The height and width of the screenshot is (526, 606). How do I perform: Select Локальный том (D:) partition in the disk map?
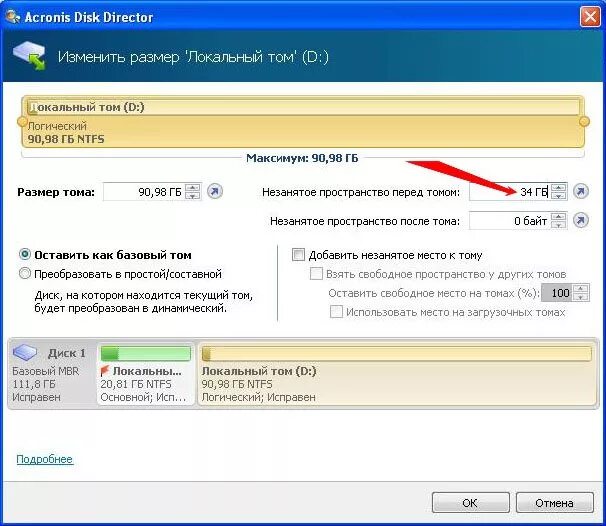pos(397,374)
